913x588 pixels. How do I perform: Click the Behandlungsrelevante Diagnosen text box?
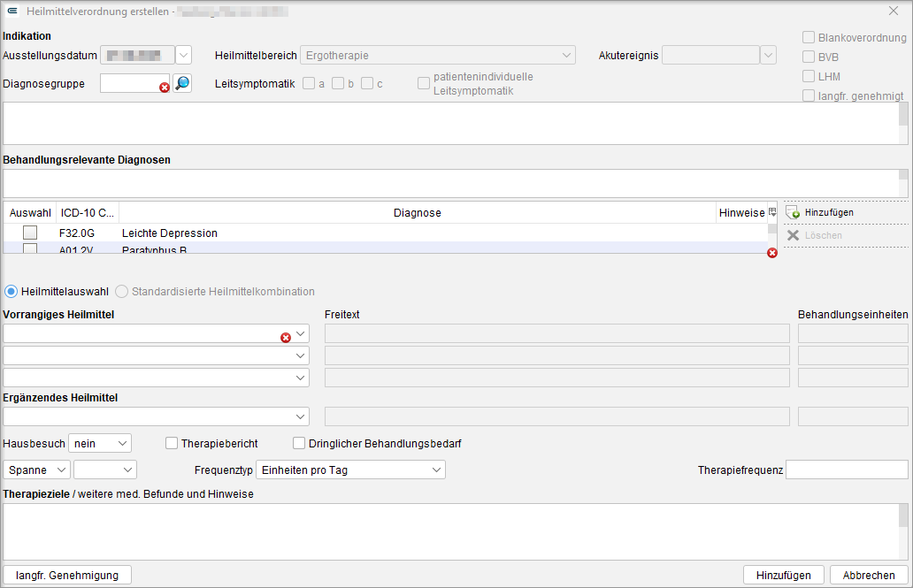click(451, 183)
